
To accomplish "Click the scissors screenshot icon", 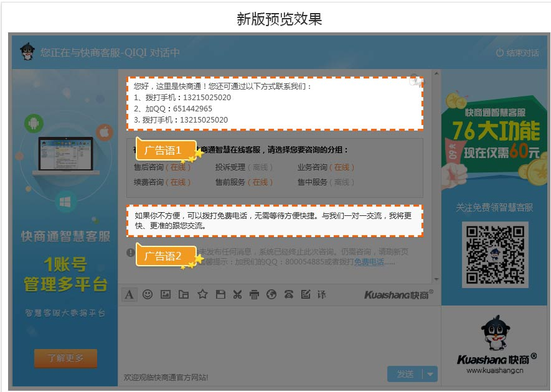I will (238, 294).
